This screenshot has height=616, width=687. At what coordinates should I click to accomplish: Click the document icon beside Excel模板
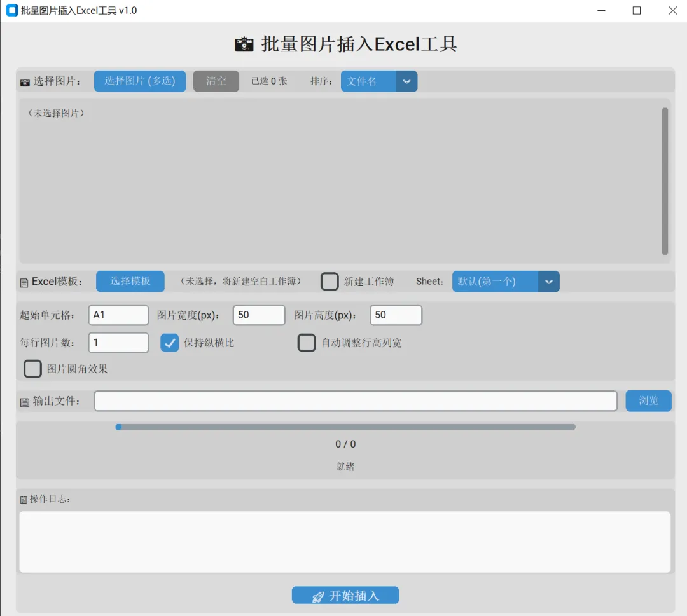click(x=24, y=283)
